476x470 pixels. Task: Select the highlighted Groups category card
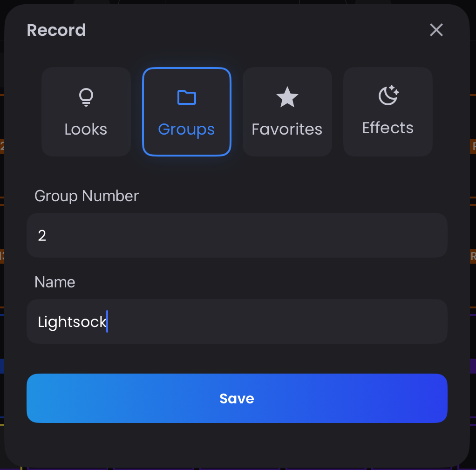coord(186,112)
